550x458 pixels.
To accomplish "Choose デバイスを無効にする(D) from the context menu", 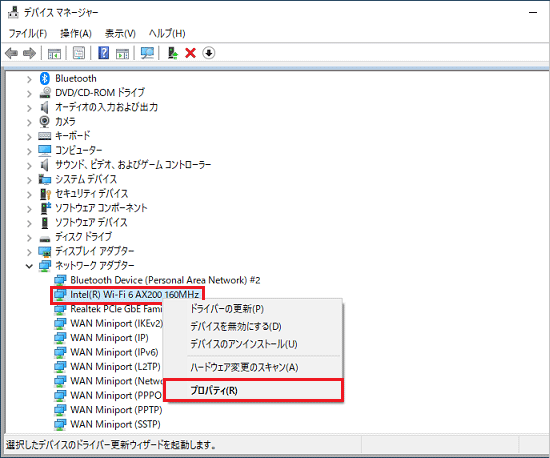I will (x=236, y=326).
